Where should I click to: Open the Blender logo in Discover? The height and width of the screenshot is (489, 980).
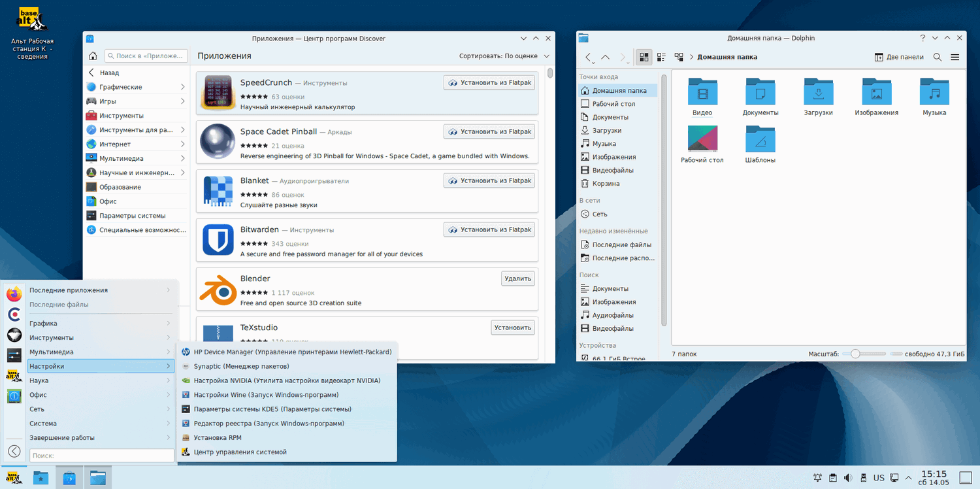pyautogui.click(x=218, y=288)
